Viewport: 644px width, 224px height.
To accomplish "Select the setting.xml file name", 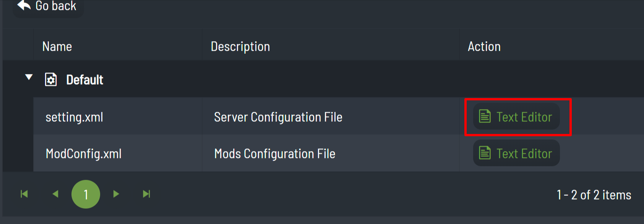I will pos(75,117).
